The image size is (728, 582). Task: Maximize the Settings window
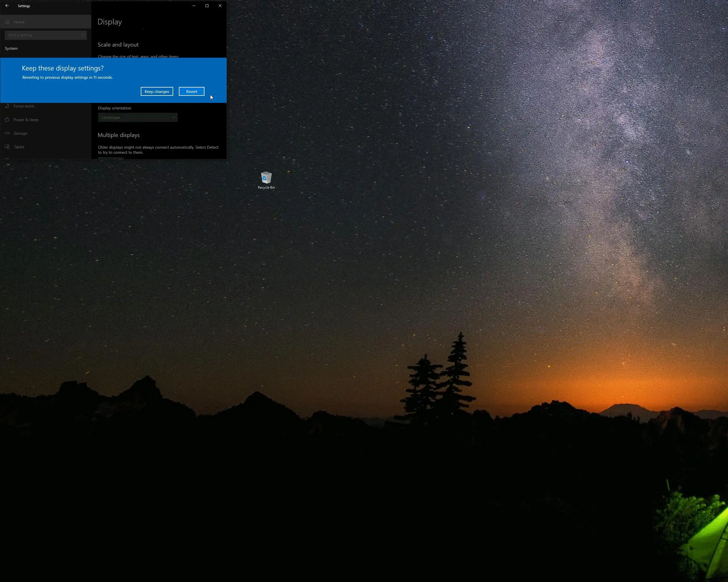(x=207, y=6)
